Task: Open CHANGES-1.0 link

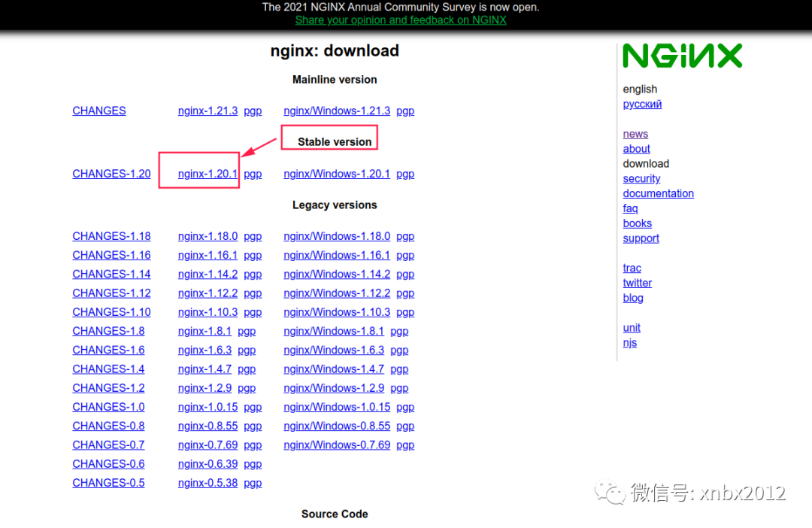Action: pos(108,407)
